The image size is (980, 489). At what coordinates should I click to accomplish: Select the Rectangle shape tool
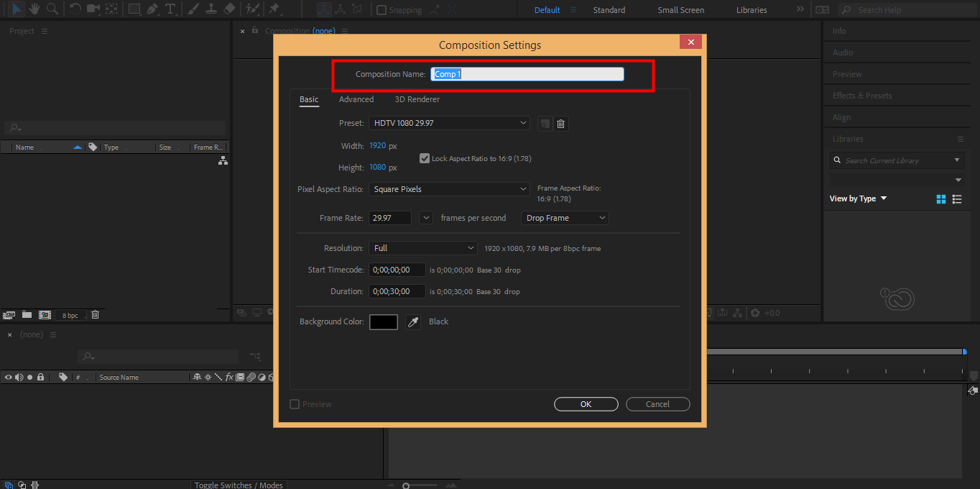click(134, 9)
